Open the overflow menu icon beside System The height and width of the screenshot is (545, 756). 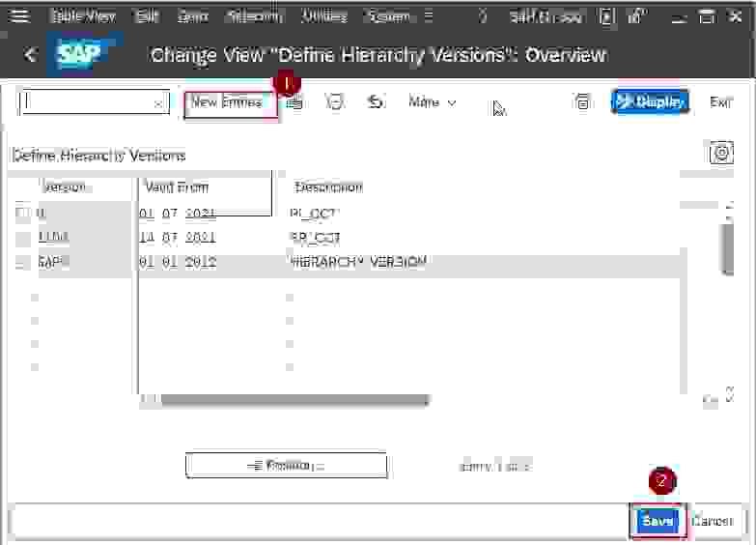(428, 16)
